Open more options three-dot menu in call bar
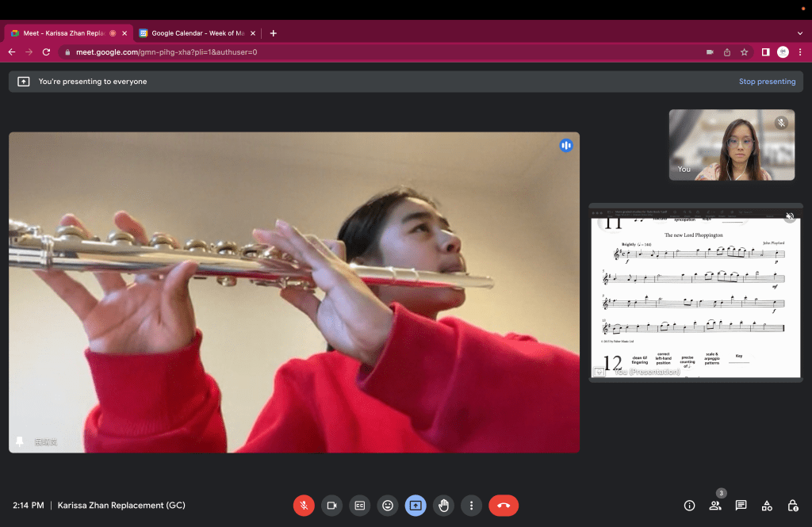 tap(471, 506)
